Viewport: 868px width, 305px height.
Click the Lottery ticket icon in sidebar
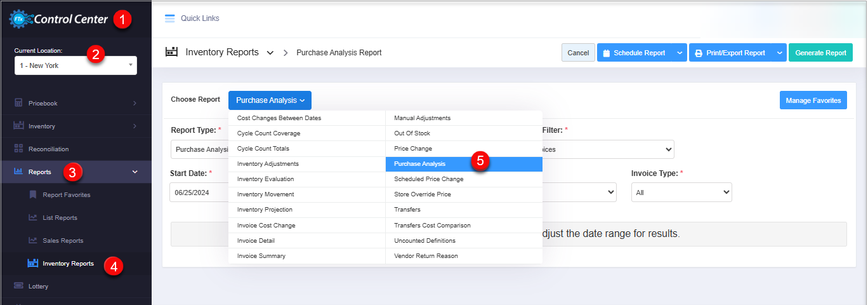point(18,286)
